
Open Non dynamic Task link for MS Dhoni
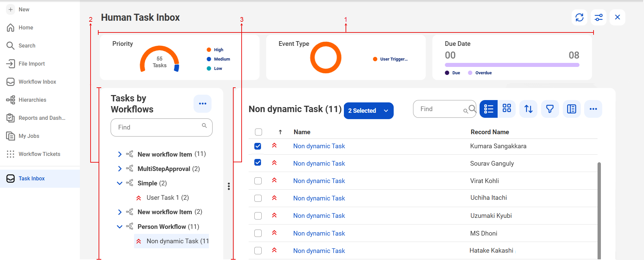(319, 233)
